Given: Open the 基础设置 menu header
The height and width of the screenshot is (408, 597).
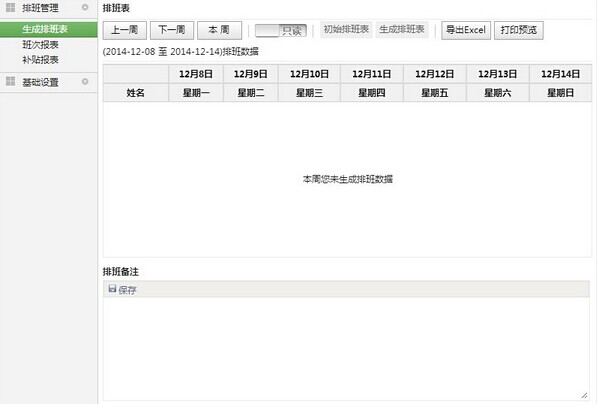Looking at the screenshot, I should [49, 82].
